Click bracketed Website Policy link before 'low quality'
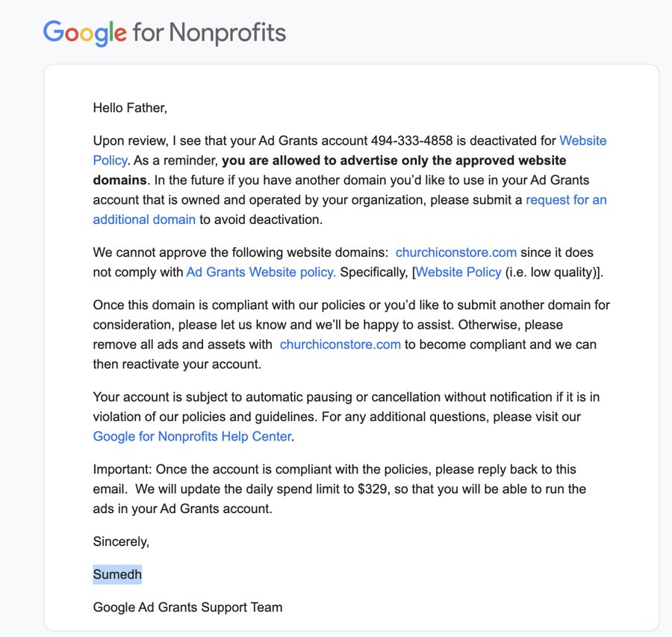Screen dimensions: 672x637 (x=458, y=273)
